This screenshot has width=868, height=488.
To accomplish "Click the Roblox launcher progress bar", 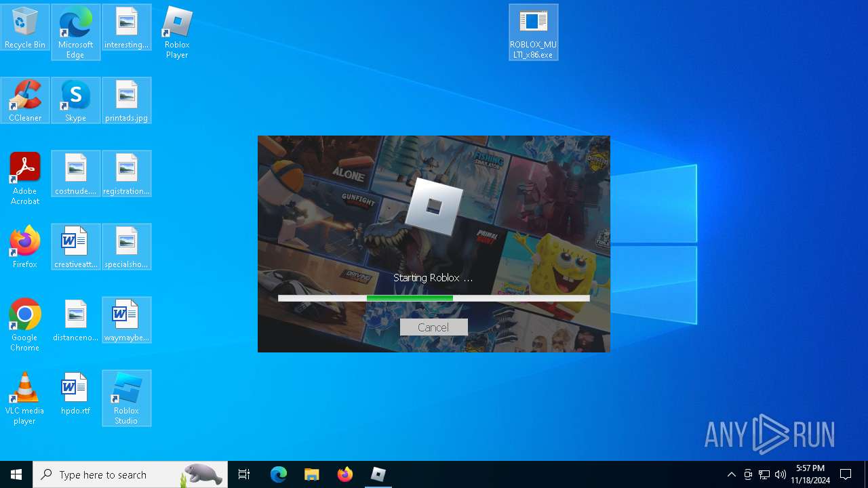I will pyautogui.click(x=434, y=298).
